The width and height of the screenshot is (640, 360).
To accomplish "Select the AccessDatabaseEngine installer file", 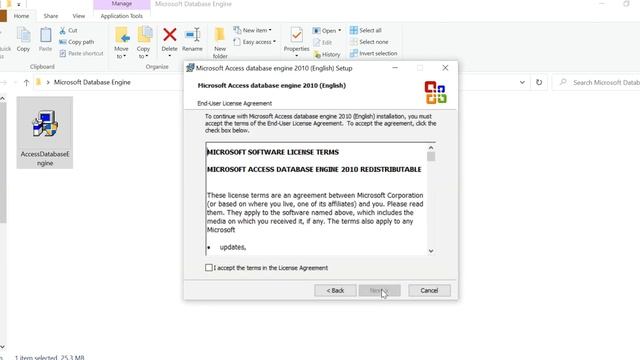I will pos(45,133).
